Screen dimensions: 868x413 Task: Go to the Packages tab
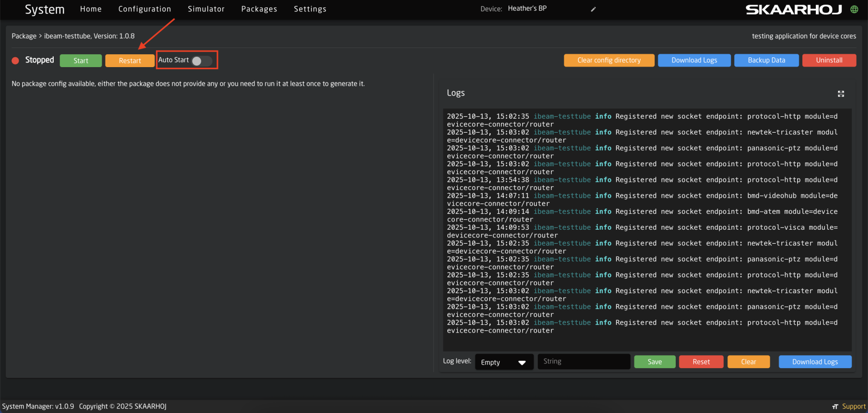[259, 9]
